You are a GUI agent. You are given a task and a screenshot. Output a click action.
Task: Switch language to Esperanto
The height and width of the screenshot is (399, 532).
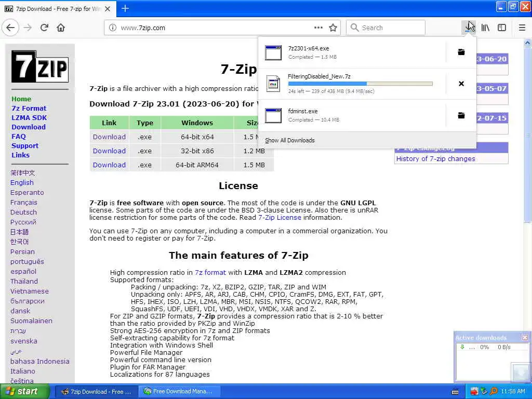coord(27,192)
